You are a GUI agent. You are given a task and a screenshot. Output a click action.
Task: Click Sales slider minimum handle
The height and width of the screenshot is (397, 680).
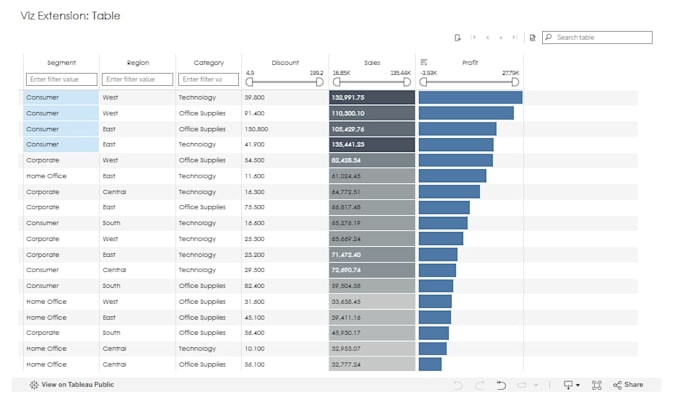click(x=337, y=82)
